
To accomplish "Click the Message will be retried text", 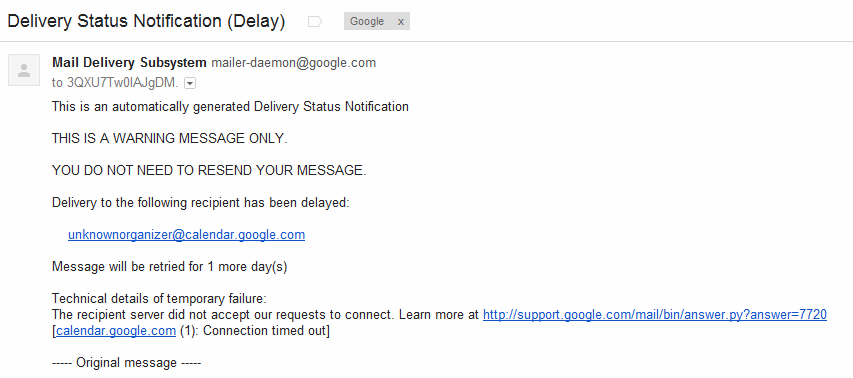I will (170, 267).
